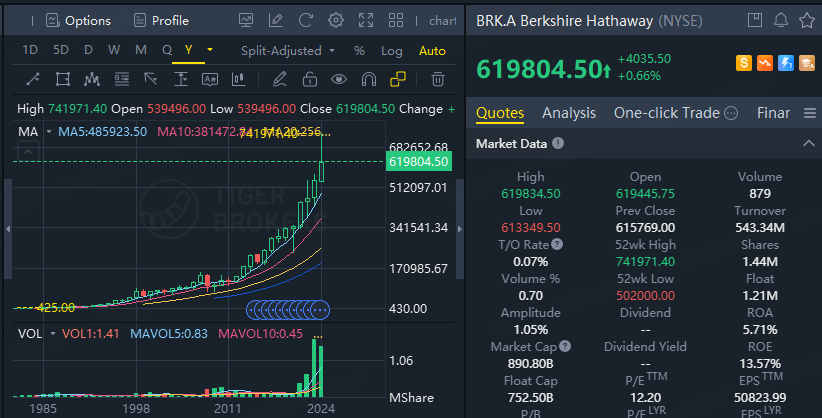The width and height of the screenshot is (822, 418).
Task: Expand the MA indicator dropdown
Action: point(46,132)
